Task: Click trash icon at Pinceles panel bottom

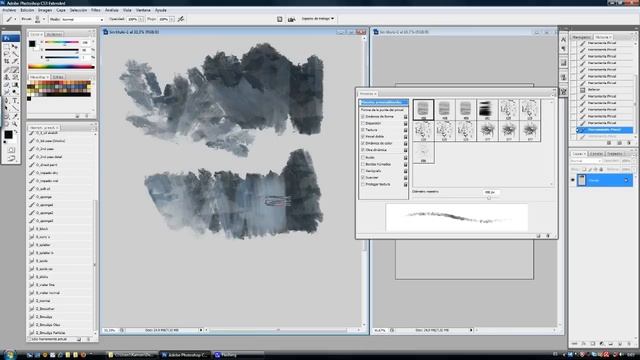Action: click(x=548, y=236)
